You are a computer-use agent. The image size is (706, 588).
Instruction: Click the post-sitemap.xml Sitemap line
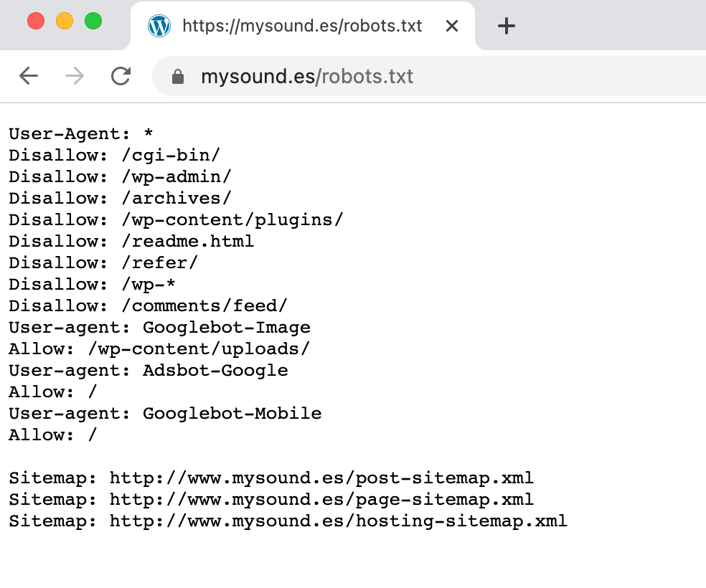point(271,478)
